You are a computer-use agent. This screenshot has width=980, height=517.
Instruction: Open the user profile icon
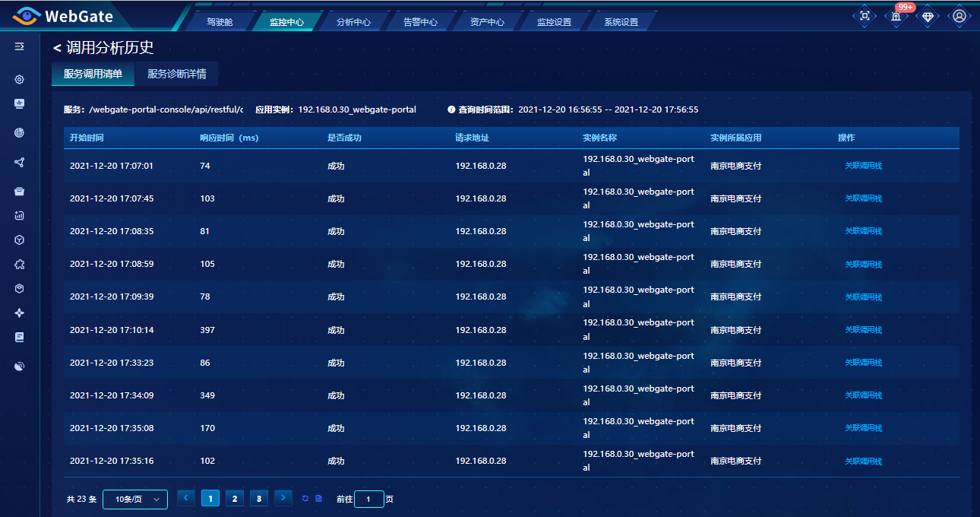coord(959,16)
